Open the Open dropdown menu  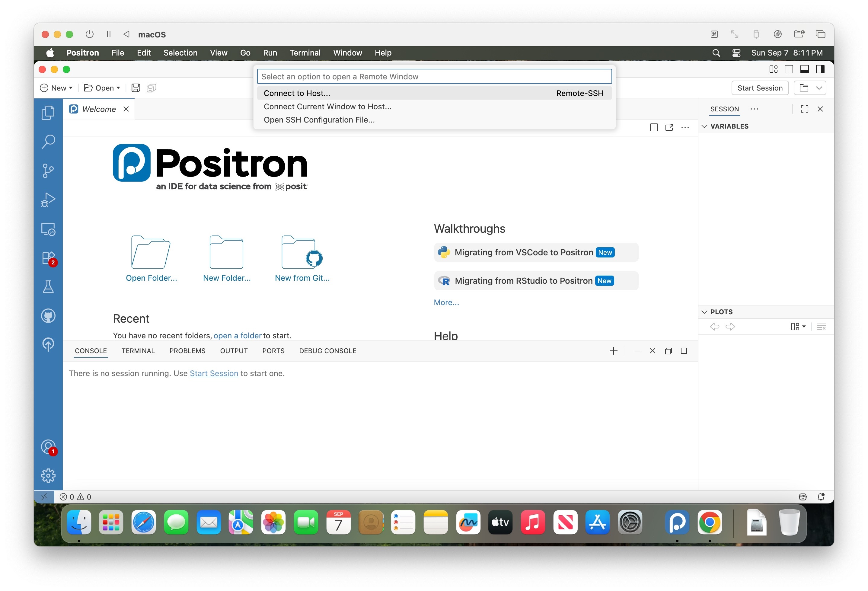click(x=102, y=88)
